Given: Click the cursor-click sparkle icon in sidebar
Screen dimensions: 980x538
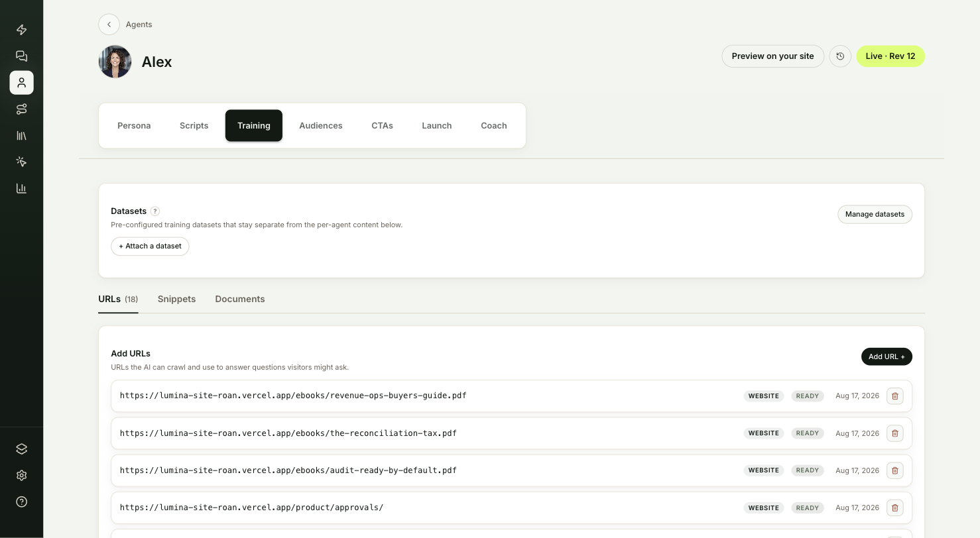Looking at the screenshot, I should click(21, 162).
